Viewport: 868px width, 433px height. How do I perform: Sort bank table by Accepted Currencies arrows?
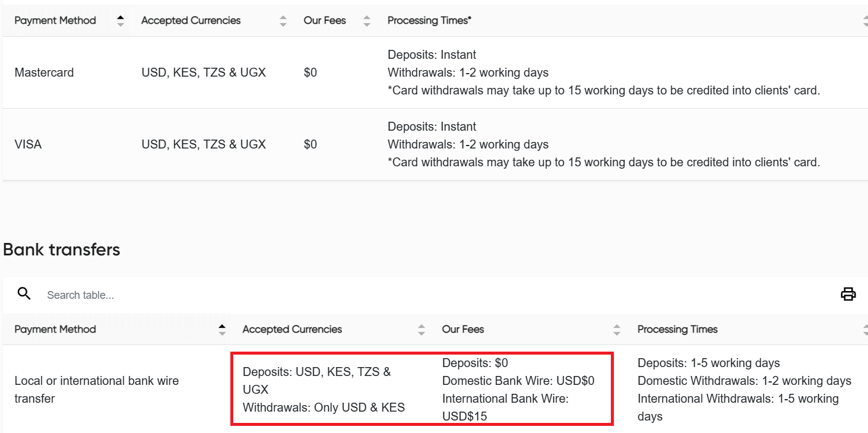pos(422,330)
